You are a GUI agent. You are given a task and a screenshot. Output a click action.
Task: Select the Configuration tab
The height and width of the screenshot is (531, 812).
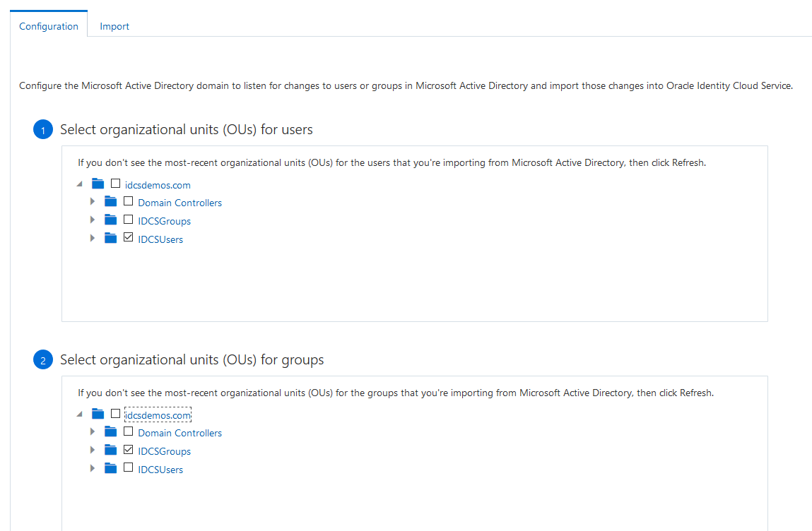49,26
